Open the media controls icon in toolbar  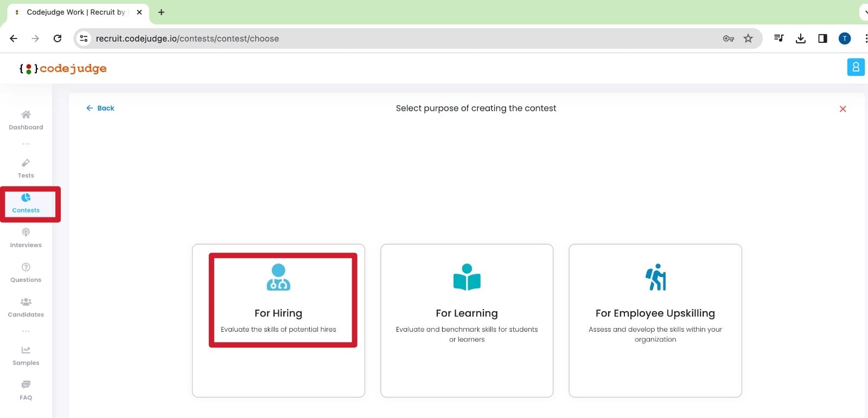[x=779, y=38]
